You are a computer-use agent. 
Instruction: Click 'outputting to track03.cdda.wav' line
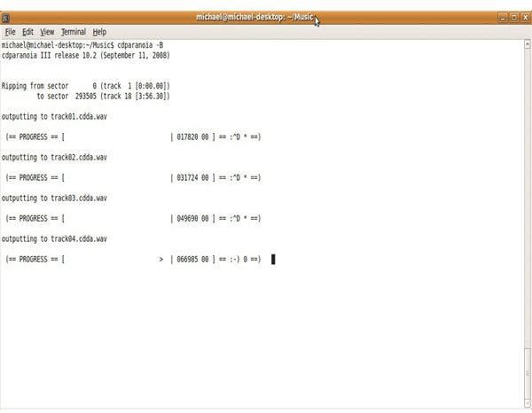pyautogui.click(x=54, y=198)
